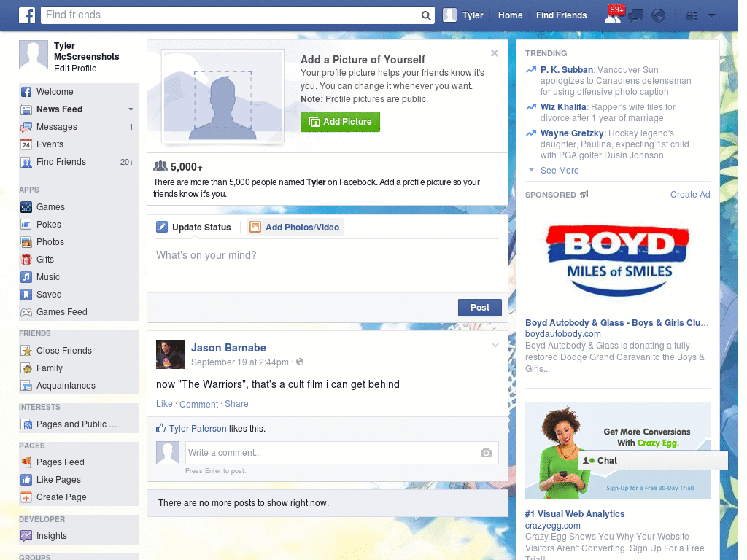Click Create Ad link

click(x=690, y=195)
